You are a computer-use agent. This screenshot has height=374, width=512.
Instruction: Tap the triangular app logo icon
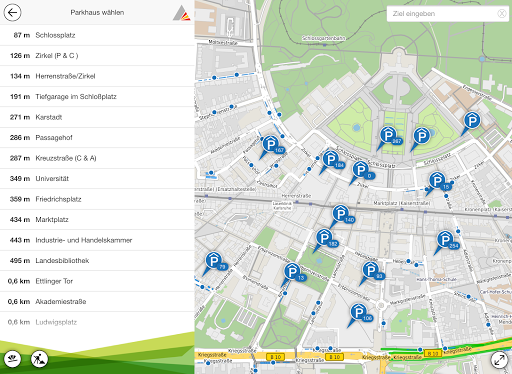pyautogui.click(x=181, y=13)
